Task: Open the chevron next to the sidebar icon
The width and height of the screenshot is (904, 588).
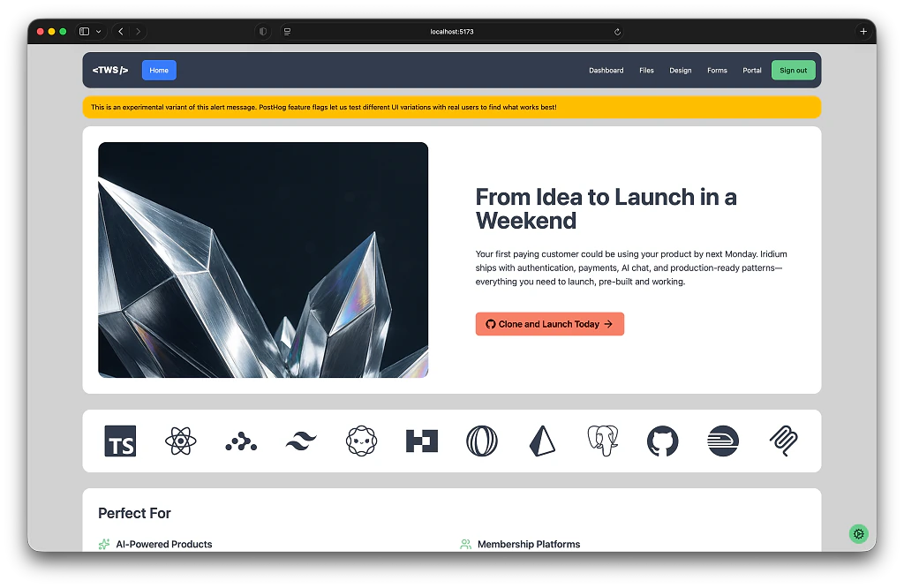Action: [x=97, y=31]
